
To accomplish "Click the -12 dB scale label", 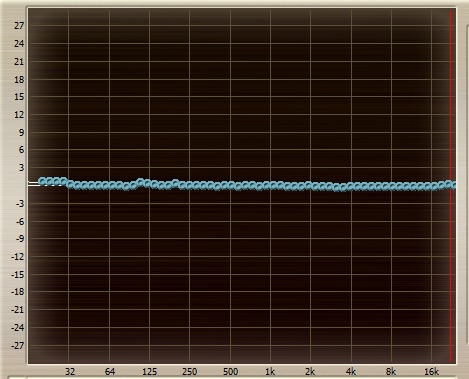I will click(18, 256).
